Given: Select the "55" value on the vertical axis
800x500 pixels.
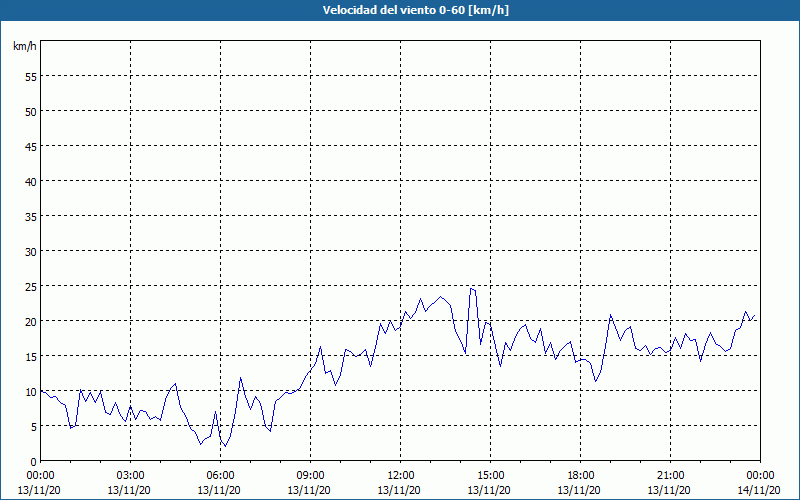Looking at the screenshot, I should point(31,77).
